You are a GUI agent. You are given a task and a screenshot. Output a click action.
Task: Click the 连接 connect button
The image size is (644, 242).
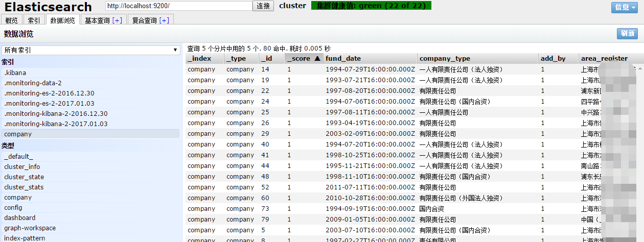264,6
